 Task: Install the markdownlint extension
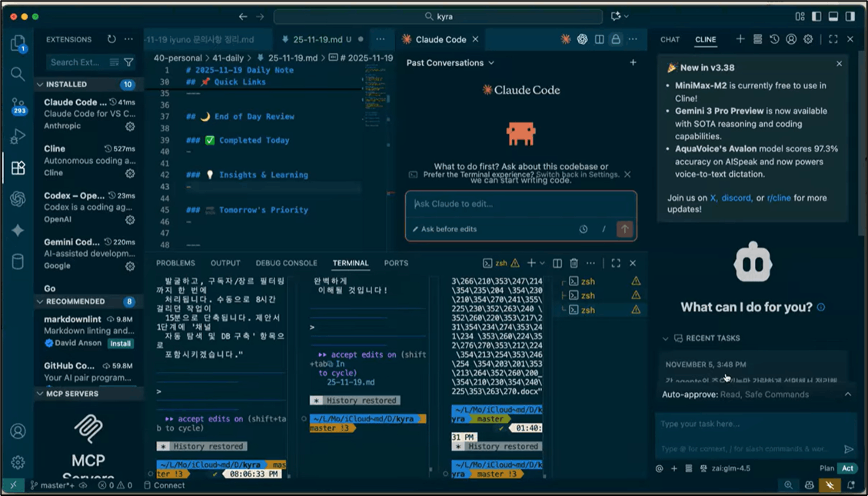point(120,343)
